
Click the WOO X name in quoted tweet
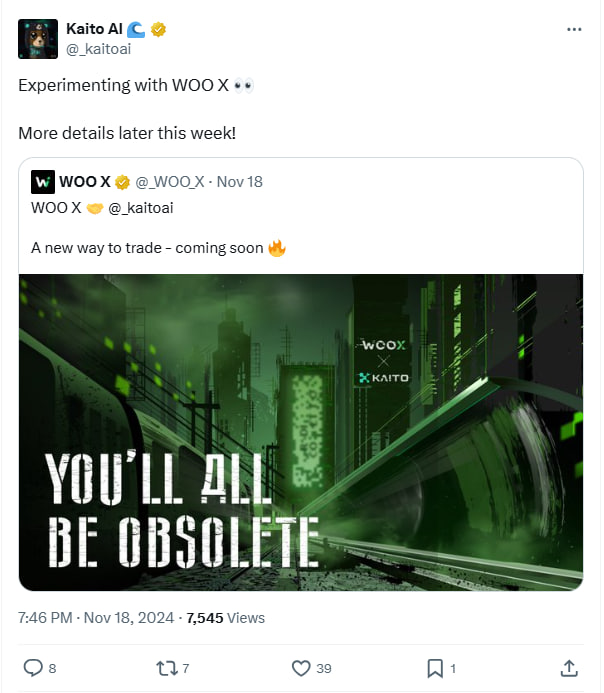[85, 182]
